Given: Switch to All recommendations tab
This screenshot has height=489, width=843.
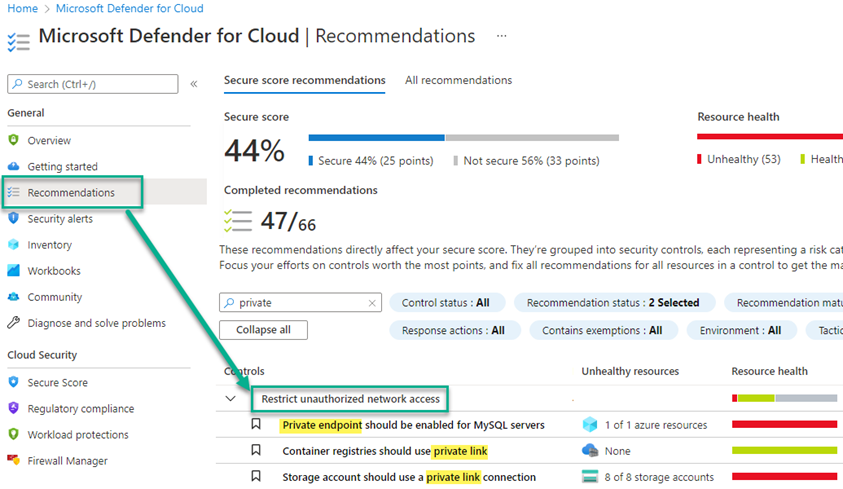Looking at the screenshot, I should click(x=458, y=80).
